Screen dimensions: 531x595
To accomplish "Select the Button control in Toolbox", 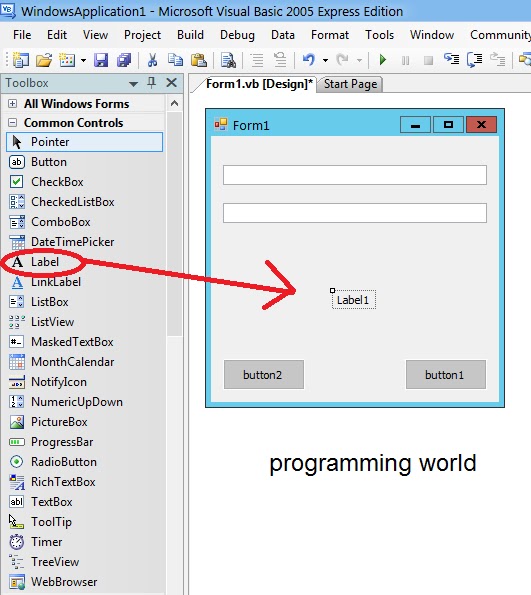I will 85,162.
